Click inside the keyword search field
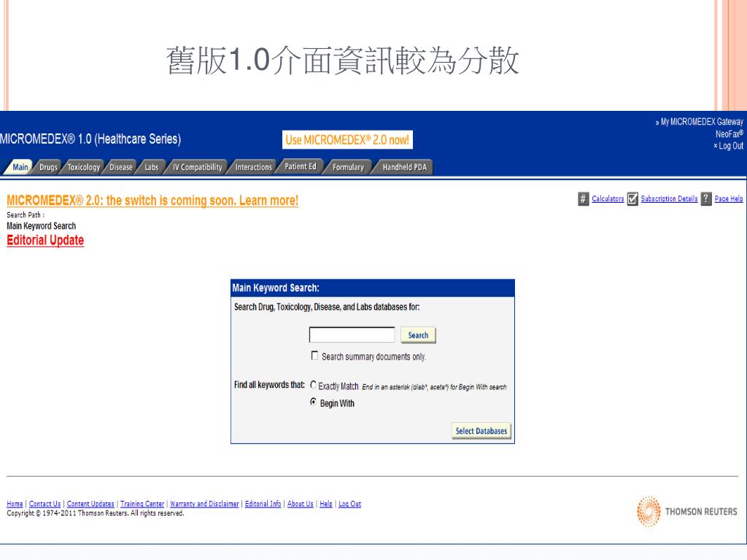The width and height of the screenshot is (747, 560). tap(352, 335)
